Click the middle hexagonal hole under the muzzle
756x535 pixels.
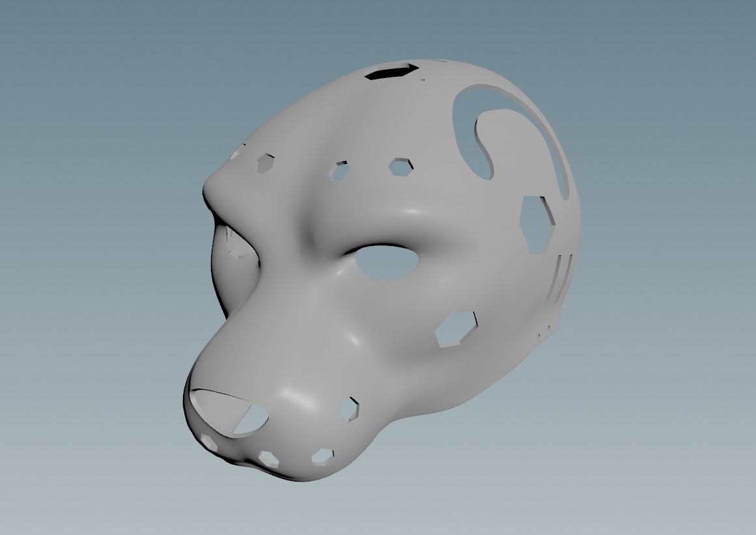(268, 458)
